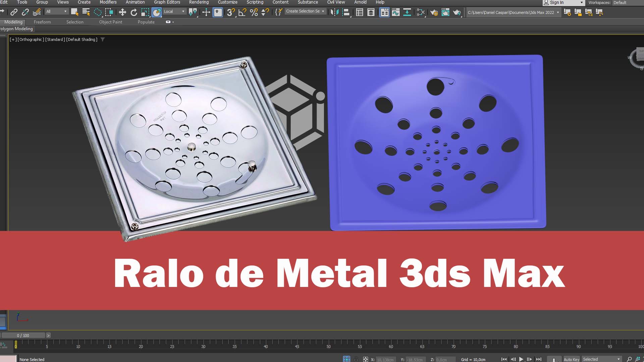Viewport: 644px width, 362px height.
Task: Activate the Select Object tool
Action: [75, 12]
